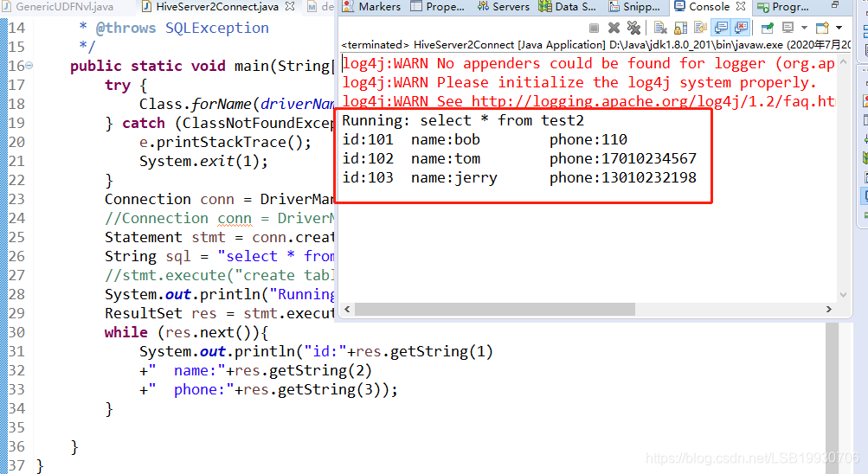Remove all terminated launches with double-X icon
The image size is (868, 474).
[x=633, y=28]
